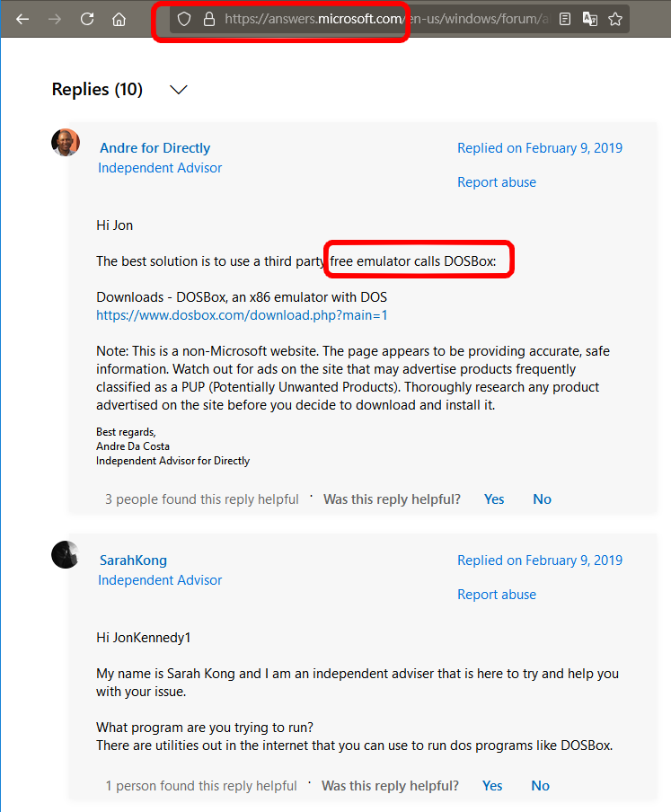Report abuse on SarahKong's reply

coord(496,595)
